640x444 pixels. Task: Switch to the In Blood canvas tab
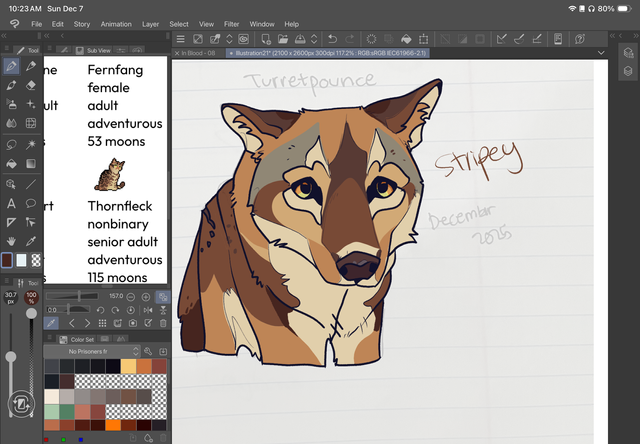(x=197, y=52)
